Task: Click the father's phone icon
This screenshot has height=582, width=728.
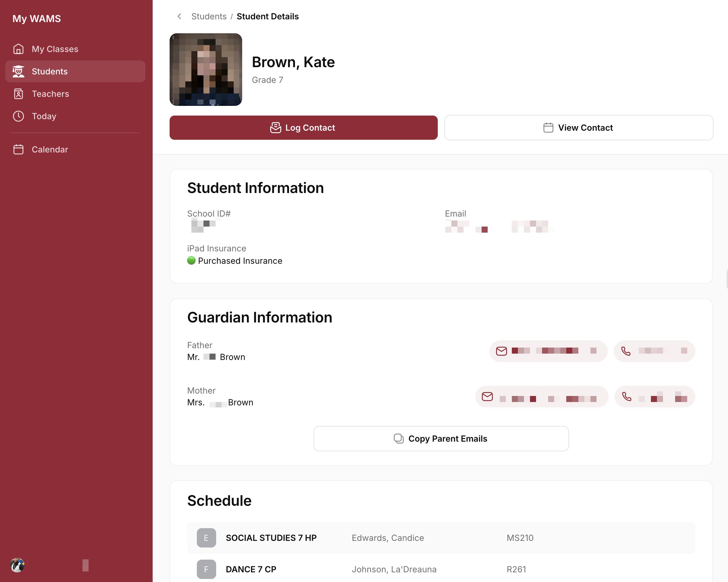Action: click(626, 351)
